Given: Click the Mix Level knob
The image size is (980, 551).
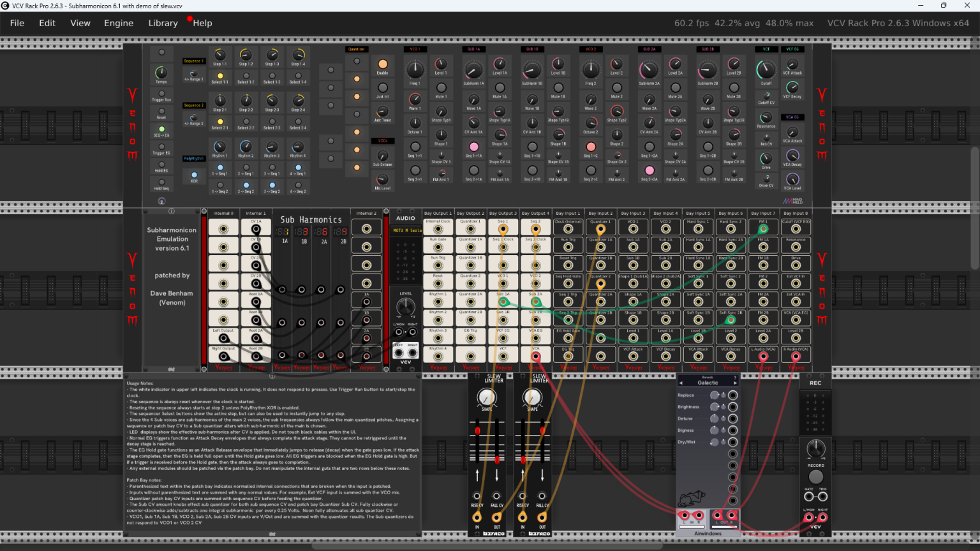Looking at the screenshot, I should (382, 180).
